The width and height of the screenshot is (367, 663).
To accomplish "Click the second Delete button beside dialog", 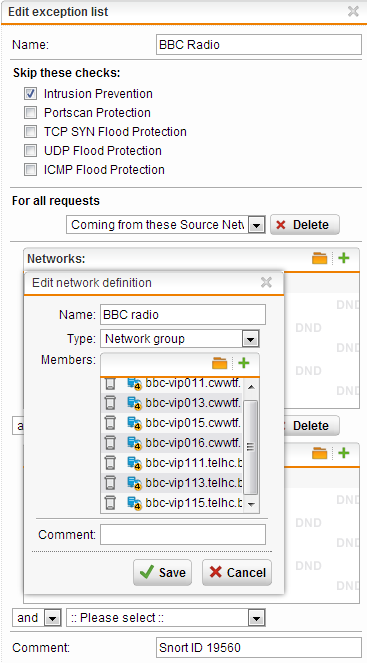I will point(311,425).
